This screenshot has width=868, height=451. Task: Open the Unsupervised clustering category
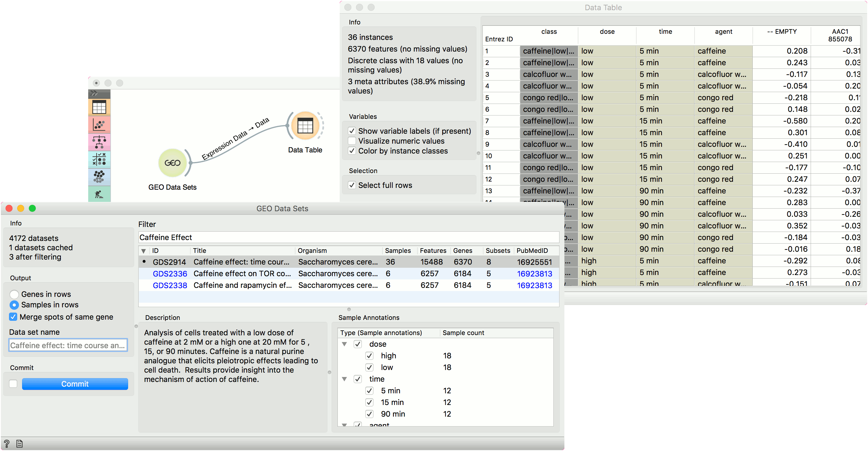(x=99, y=177)
